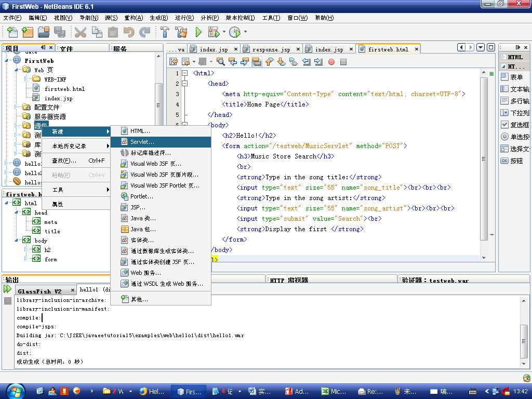Collapse the Web 页 folder node
Screen dimensions: 532x399
[16, 70]
